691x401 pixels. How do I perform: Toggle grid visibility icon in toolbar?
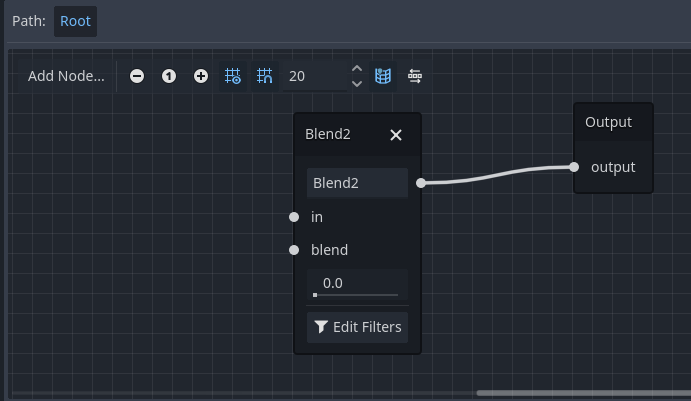pos(233,76)
